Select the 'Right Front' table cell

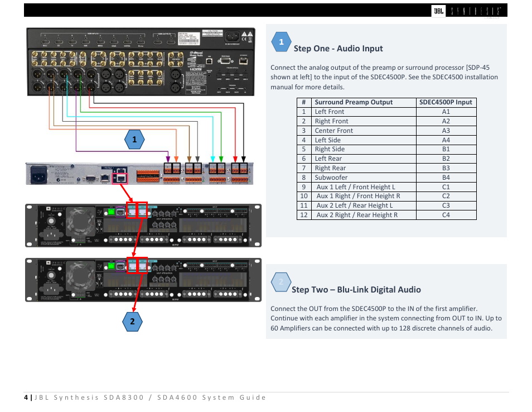pyautogui.click(x=364, y=121)
